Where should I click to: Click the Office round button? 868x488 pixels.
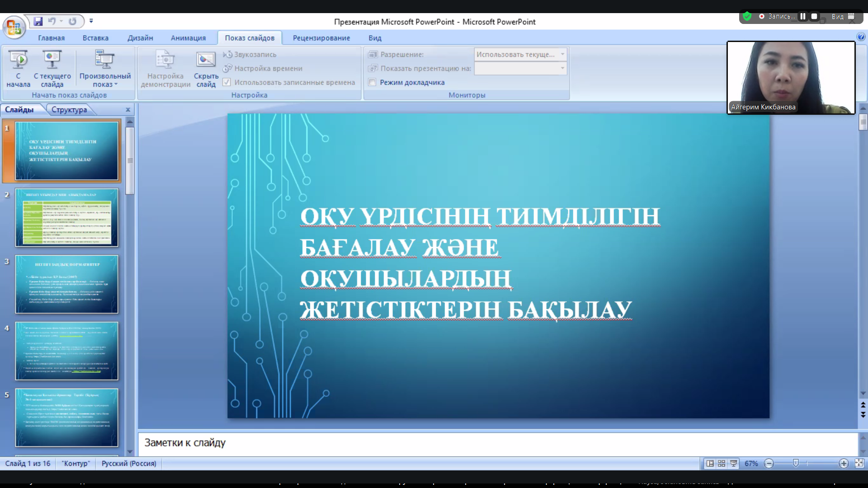pyautogui.click(x=14, y=27)
